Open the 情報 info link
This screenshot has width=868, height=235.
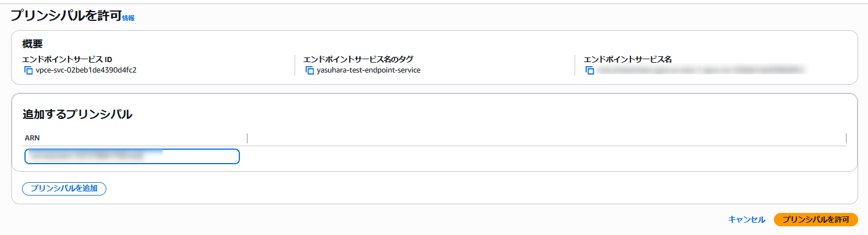[128, 19]
